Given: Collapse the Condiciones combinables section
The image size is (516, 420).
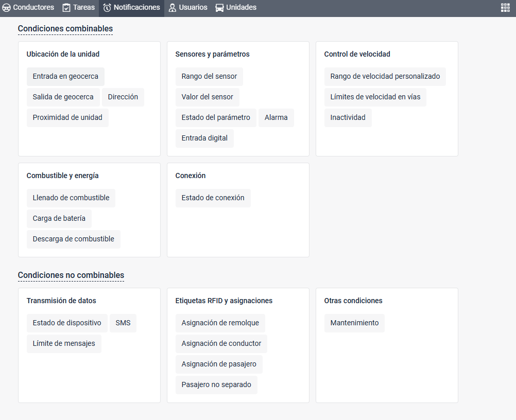Looking at the screenshot, I should [65, 29].
